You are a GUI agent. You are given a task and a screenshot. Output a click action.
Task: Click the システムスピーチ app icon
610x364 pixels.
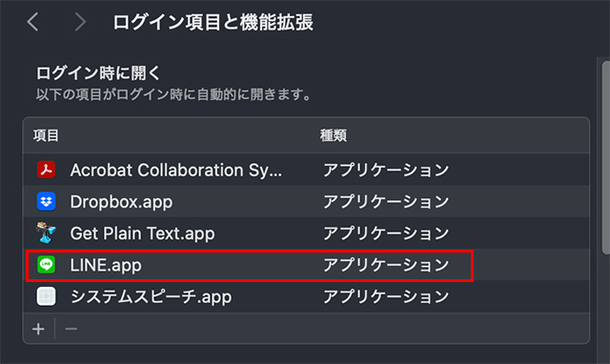point(46,296)
